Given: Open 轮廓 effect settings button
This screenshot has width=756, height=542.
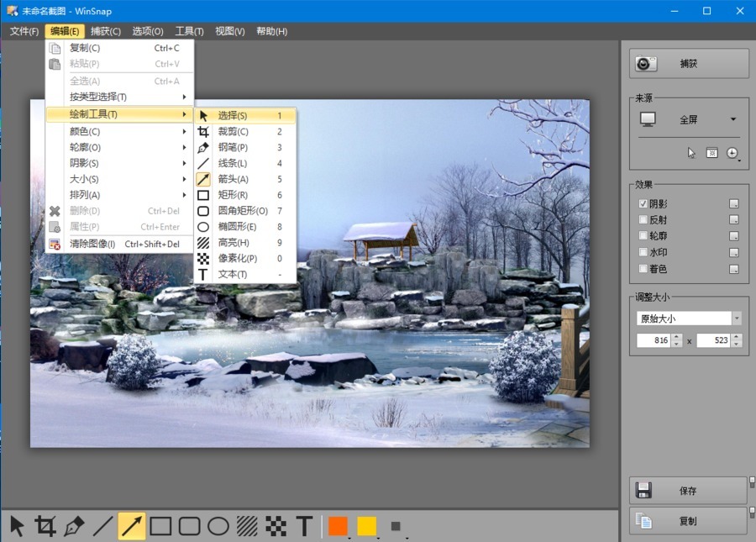Looking at the screenshot, I should [x=734, y=236].
